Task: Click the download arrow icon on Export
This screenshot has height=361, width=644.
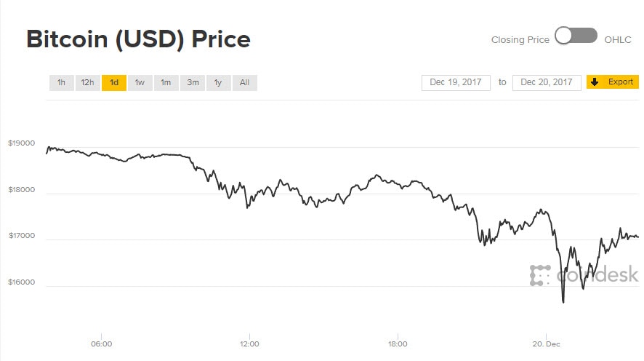Action: click(594, 82)
